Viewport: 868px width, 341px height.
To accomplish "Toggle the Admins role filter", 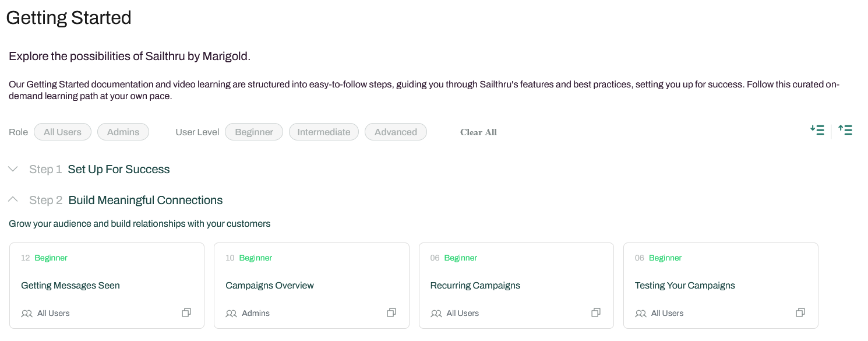I will [x=123, y=132].
